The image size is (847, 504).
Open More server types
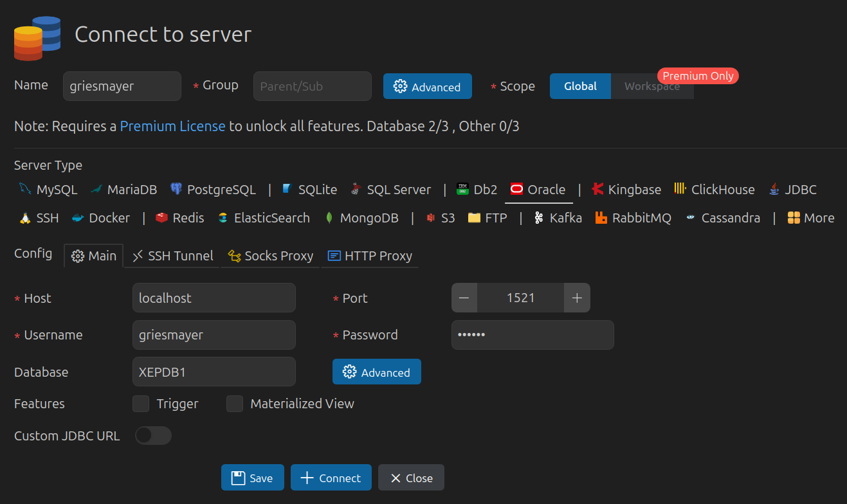[811, 218]
